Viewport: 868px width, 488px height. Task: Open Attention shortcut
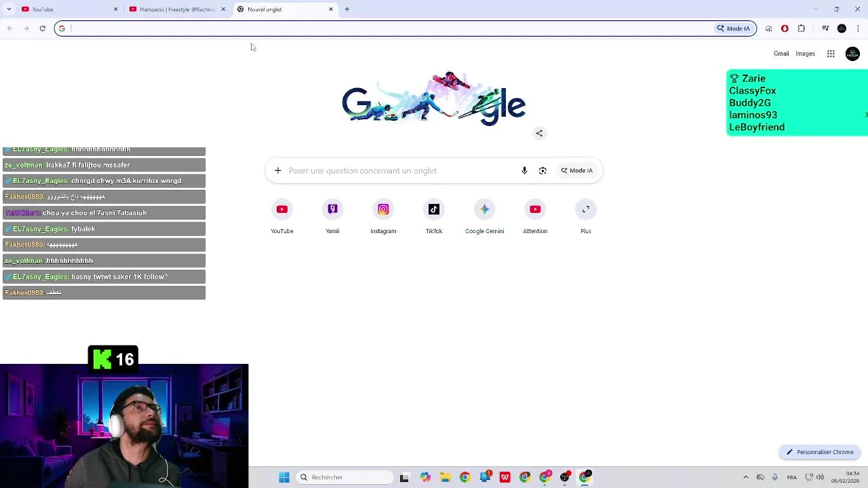(x=535, y=217)
